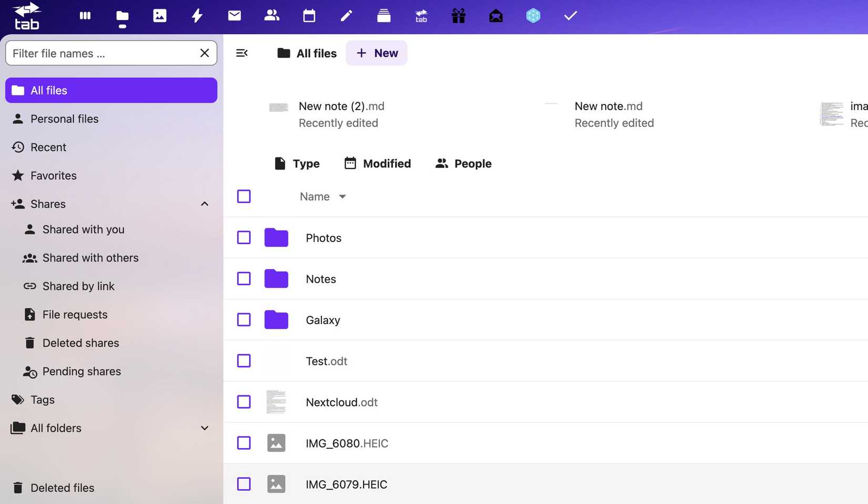868x504 pixels.
Task: Open the Notes app
Action: click(346, 16)
